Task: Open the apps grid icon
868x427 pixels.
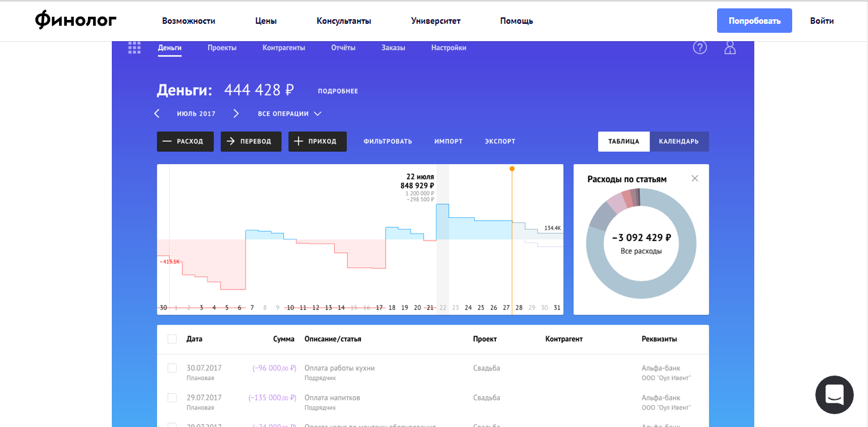Action: click(x=134, y=48)
